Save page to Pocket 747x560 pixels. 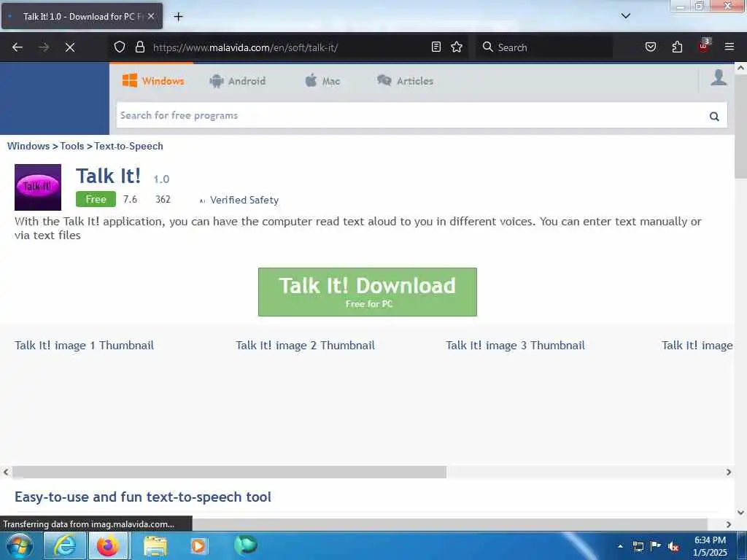[651, 47]
